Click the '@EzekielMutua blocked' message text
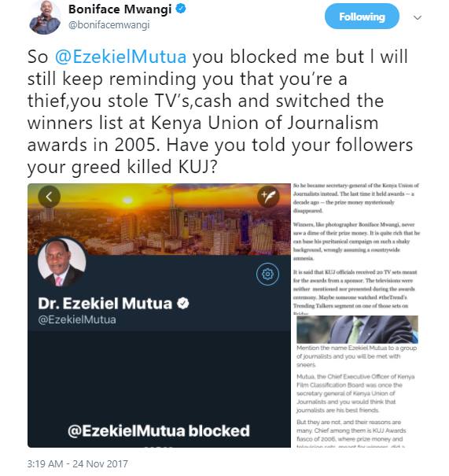The image size is (449, 476). tap(159, 431)
